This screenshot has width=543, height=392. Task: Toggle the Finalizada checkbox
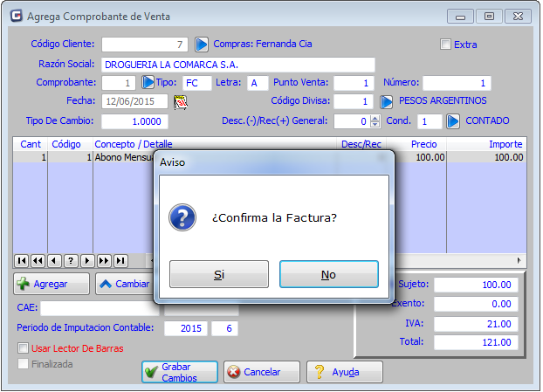point(24,364)
